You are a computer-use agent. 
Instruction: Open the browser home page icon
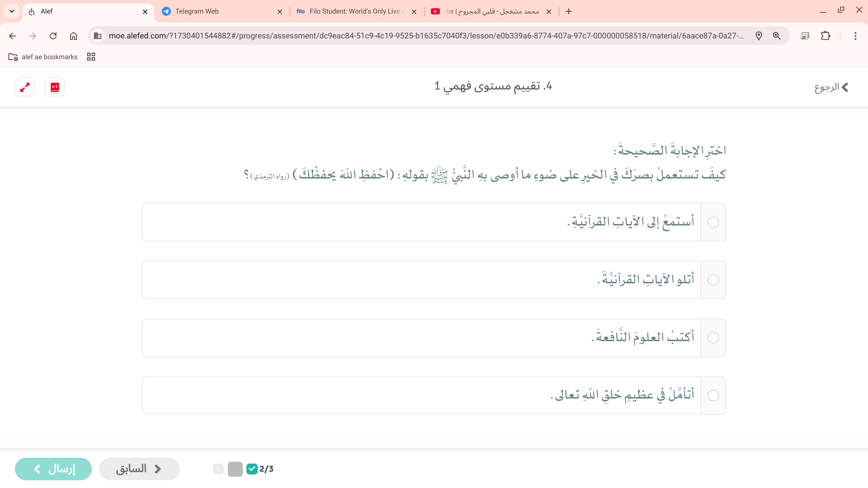(73, 36)
